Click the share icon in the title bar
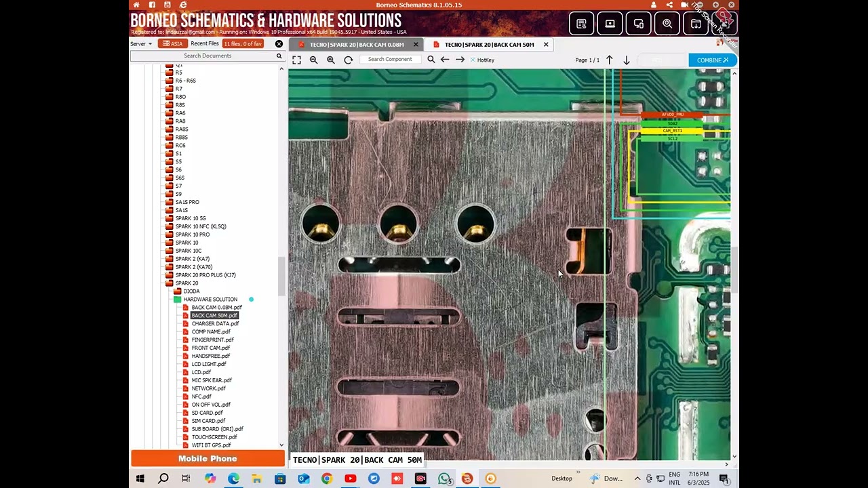868x488 pixels. pyautogui.click(x=669, y=5)
